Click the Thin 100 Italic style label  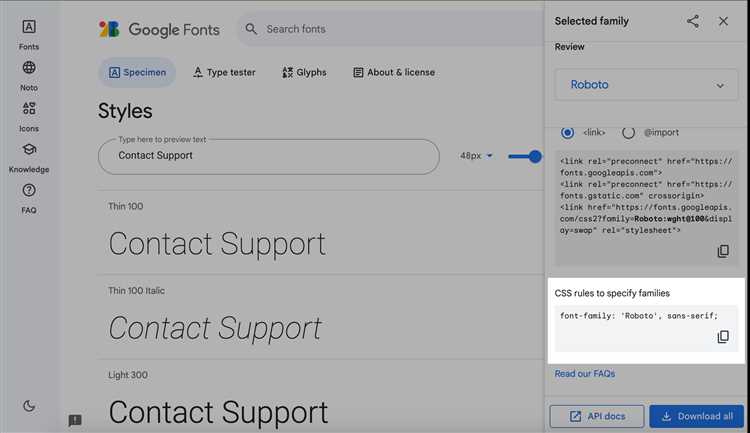pyautogui.click(x=136, y=290)
